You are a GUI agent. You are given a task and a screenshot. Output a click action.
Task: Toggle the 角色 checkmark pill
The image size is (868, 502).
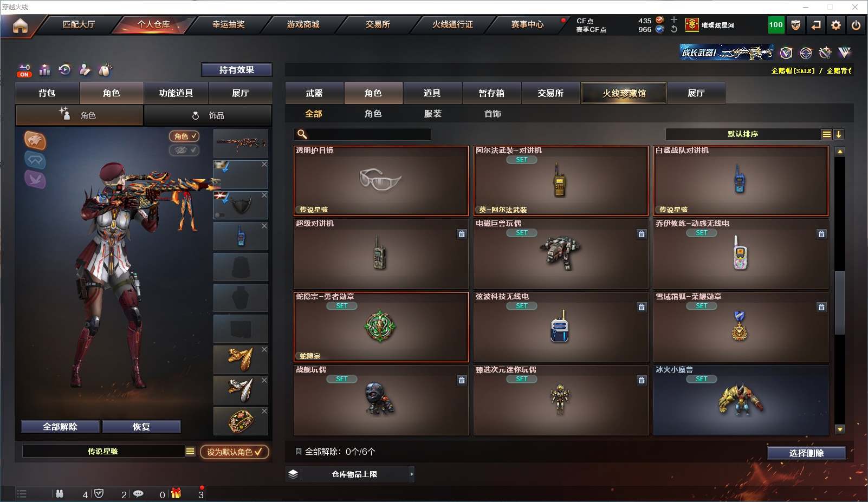(x=184, y=136)
